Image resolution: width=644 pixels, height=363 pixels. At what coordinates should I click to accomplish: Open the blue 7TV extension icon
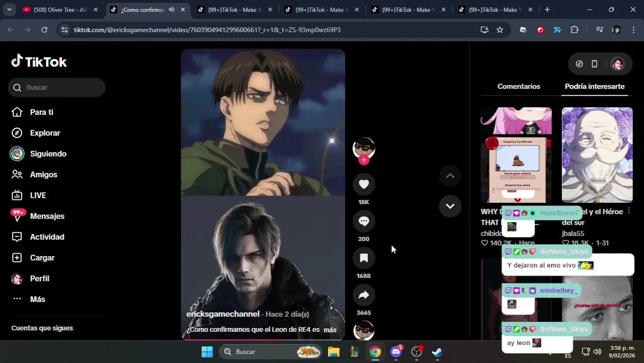pos(557,30)
